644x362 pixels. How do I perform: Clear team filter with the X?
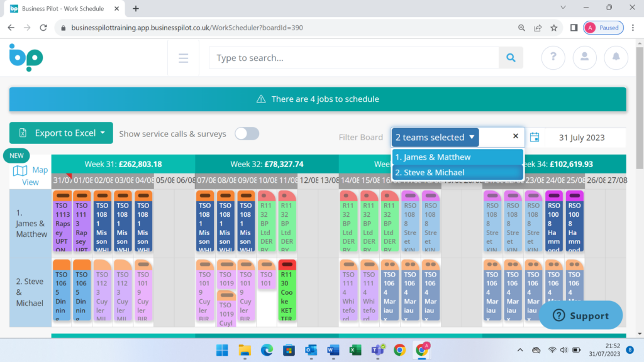coord(515,136)
